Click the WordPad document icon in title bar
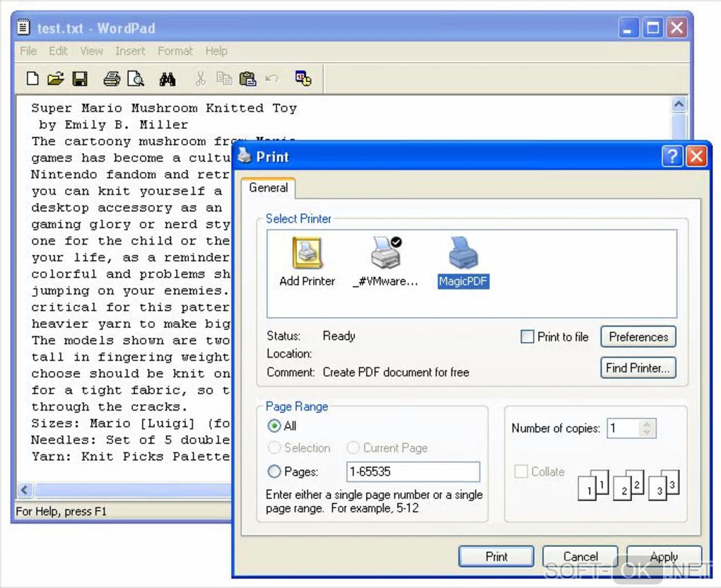The width and height of the screenshot is (721, 588). point(24,27)
